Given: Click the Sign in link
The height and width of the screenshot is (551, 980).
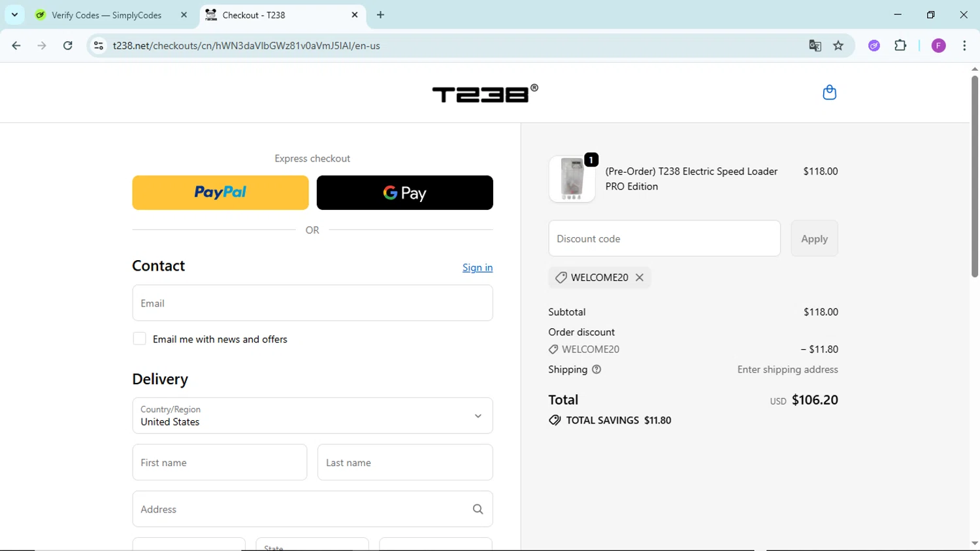Looking at the screenshot, I should (478, 268).
